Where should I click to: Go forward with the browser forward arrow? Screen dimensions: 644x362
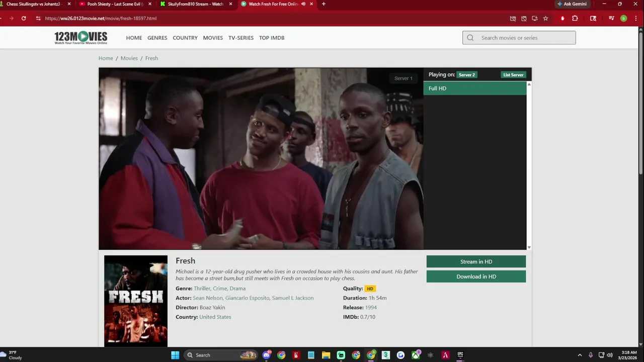(x=11, y=18)
